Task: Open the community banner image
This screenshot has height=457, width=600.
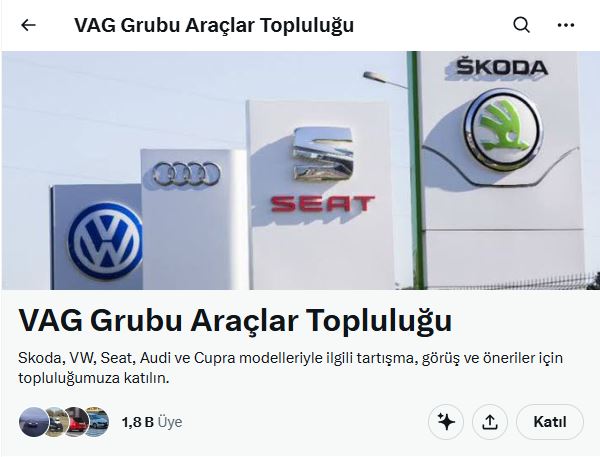Action: (300, 170)
